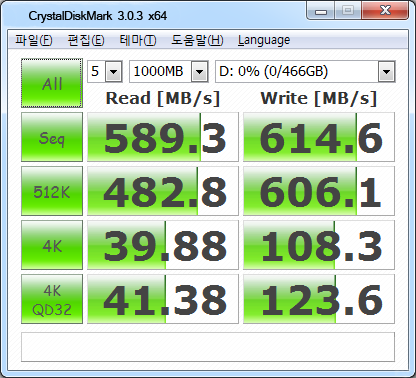The height and width of the screenshot is (378, 416).
Task: Open the drive selection dropdown D: 0%
Action: coord(305,71)
